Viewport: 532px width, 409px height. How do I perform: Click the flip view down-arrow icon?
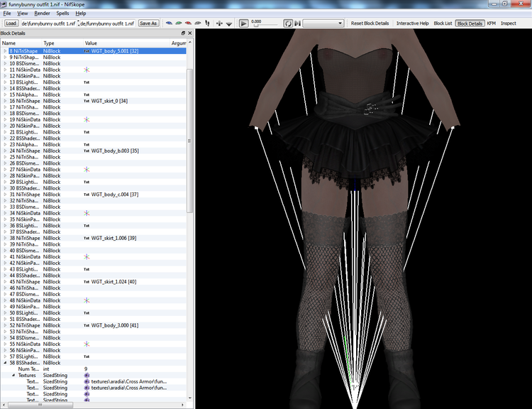(229, 23)
